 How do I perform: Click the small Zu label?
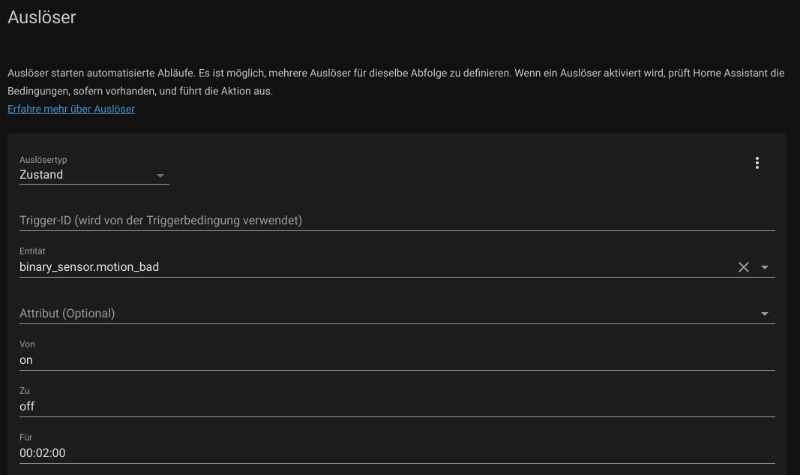(25, 390)
